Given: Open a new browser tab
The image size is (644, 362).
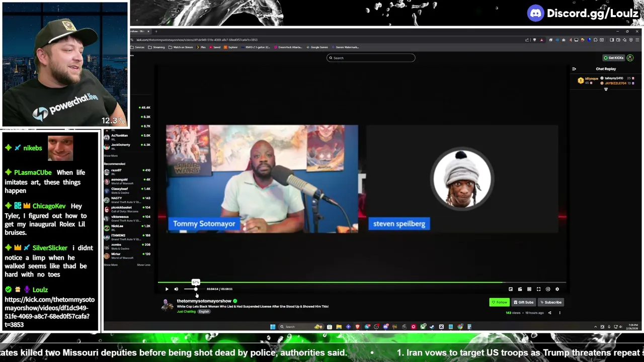Looking at the screenshot, I should (155, 32).
